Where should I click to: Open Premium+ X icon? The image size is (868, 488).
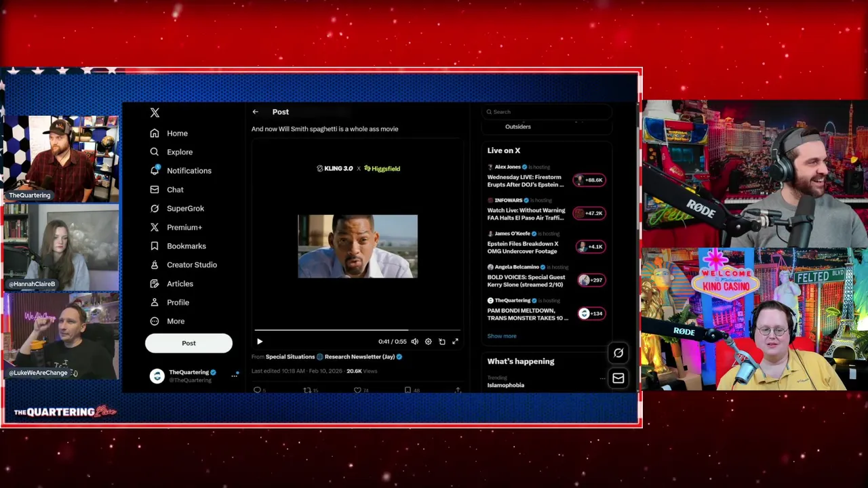155,227
